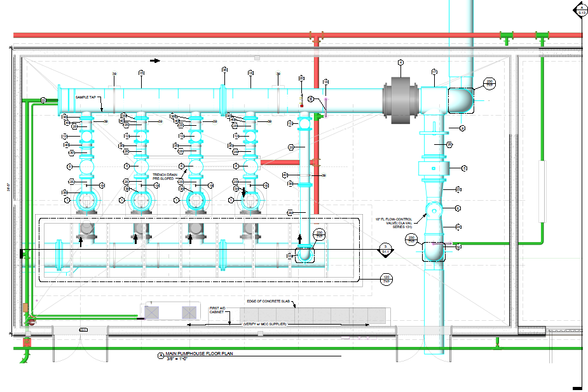Image resolution: width=588 pixels, height=392 pixels.
Task: Click callout 17 above the pipe tee
Action: click(434, 72)
